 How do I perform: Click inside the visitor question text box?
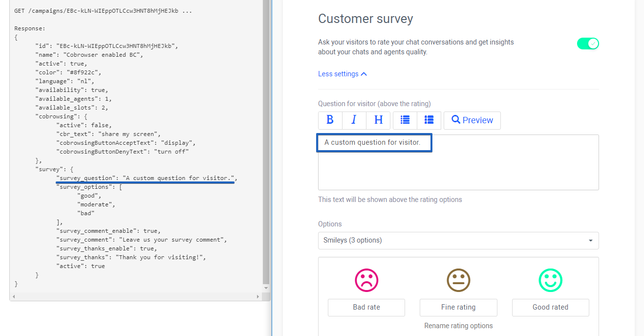click(374, 142)
